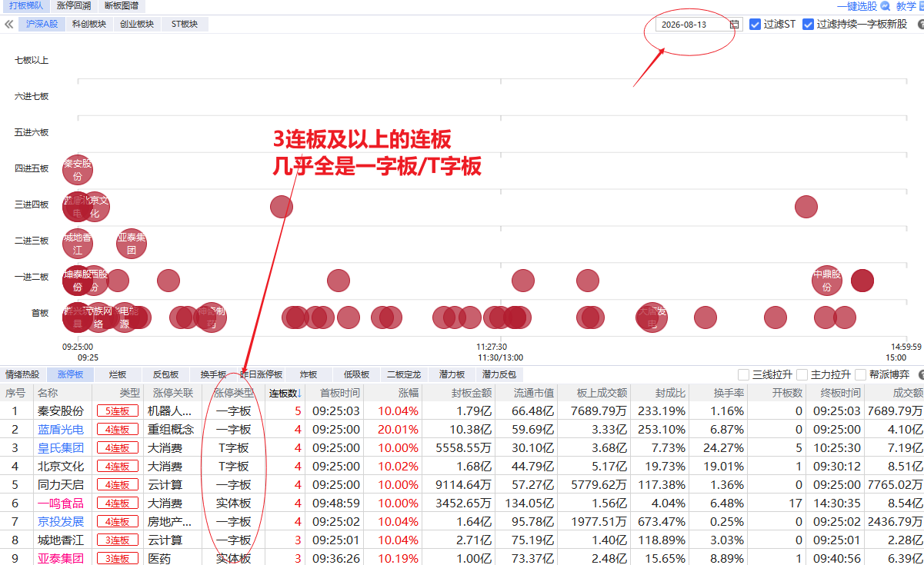This screenshot has height=565, width=924.
Task: Click 14:30:35 终板时间 cell
Action: pos(839,503)
